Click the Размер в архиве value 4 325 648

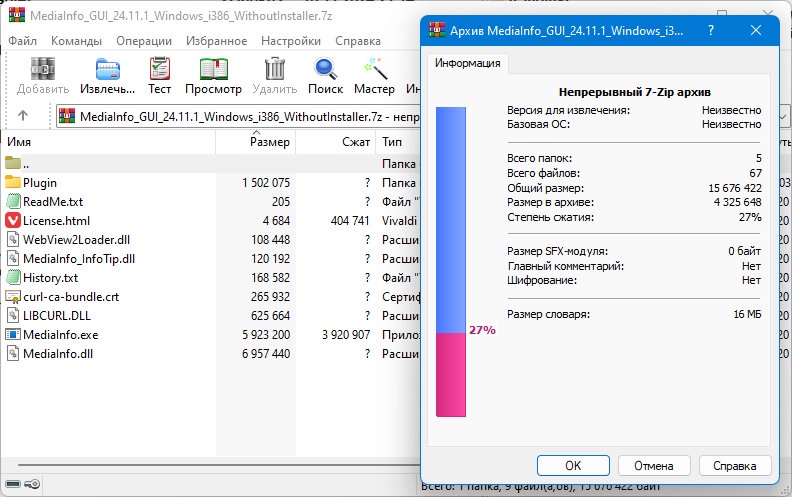click(x=737, y=202)
